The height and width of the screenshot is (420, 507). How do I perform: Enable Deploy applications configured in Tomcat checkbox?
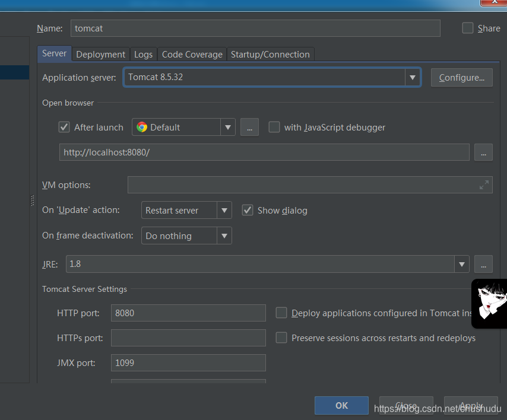click(281, 313)
